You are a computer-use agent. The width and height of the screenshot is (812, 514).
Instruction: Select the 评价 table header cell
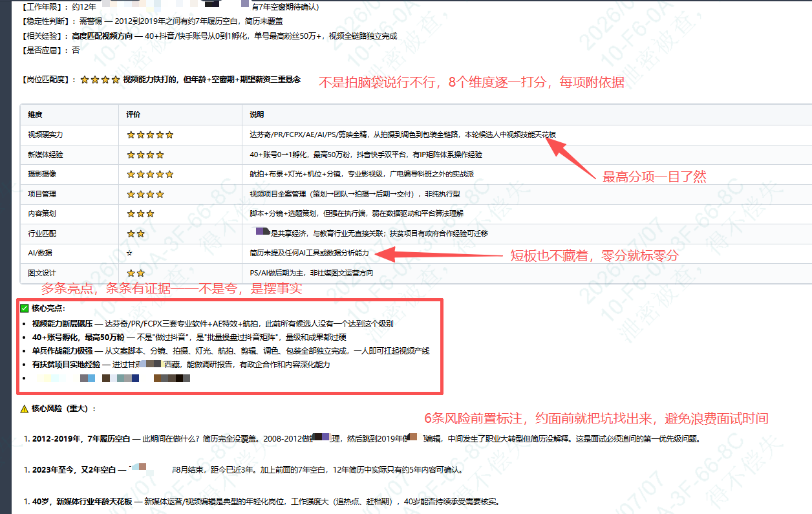180,114
